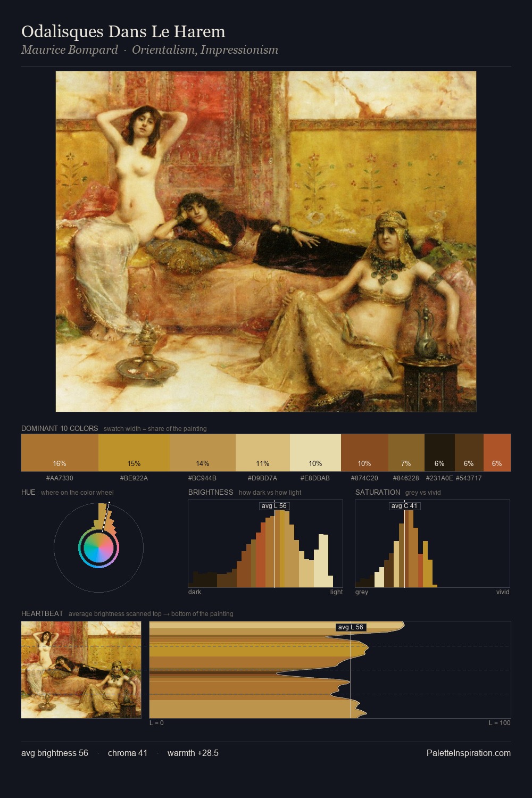The image size is (532, 798).
Task: Click the 'BRIGHTNESS' section heading
Action: 211,492
